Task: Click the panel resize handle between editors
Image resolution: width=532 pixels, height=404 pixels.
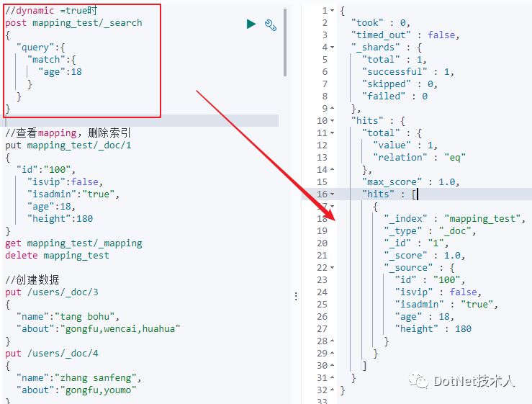Action: pyautogui.click(x=295, y=297)
